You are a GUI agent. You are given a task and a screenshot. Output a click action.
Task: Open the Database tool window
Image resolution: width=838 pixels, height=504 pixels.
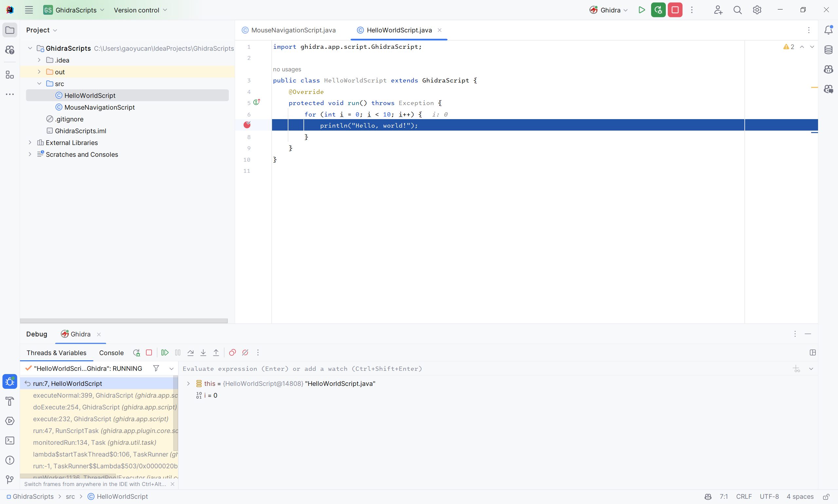[828, 50]
